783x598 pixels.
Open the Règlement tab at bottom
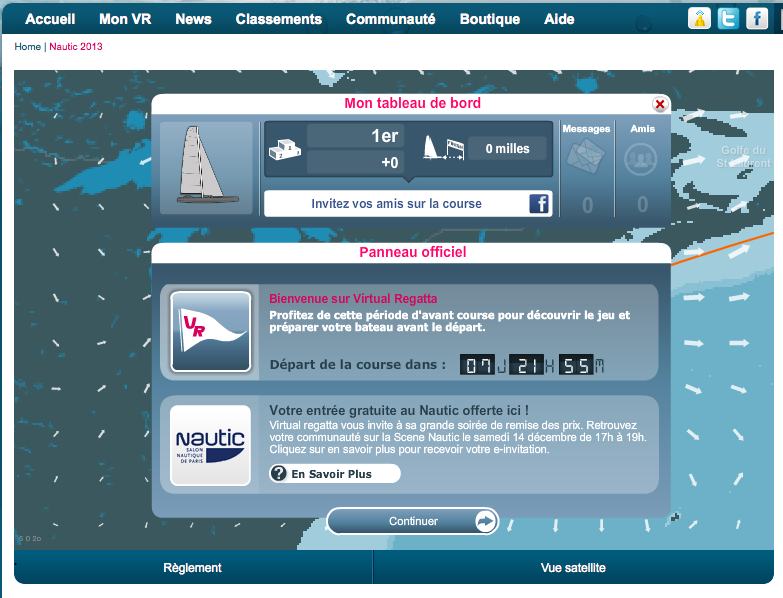click(193, 568)
